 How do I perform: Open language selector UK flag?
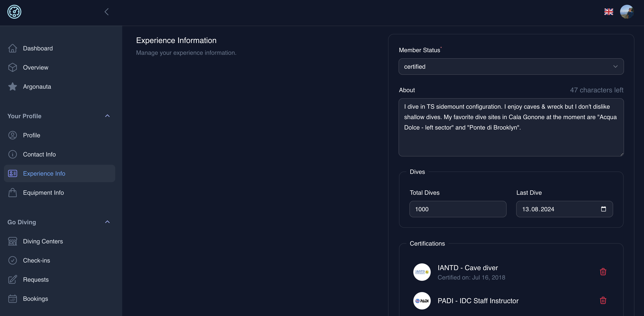point(609,12)
